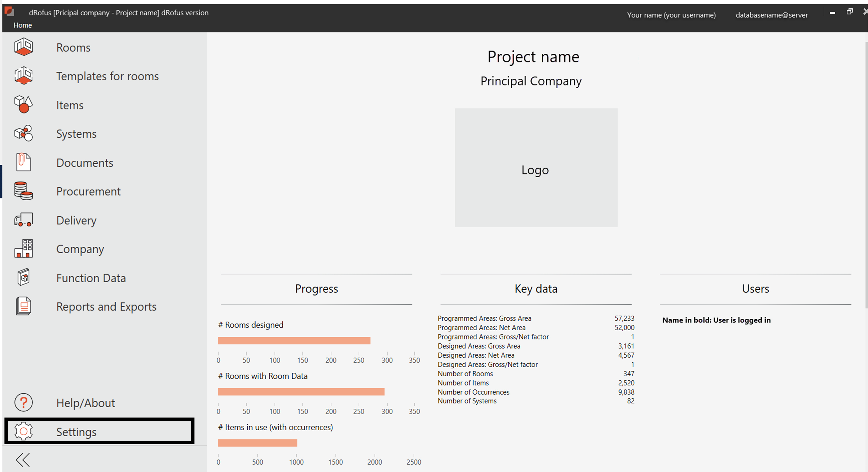Open the Function Data book icon

[x=23, y=277]
